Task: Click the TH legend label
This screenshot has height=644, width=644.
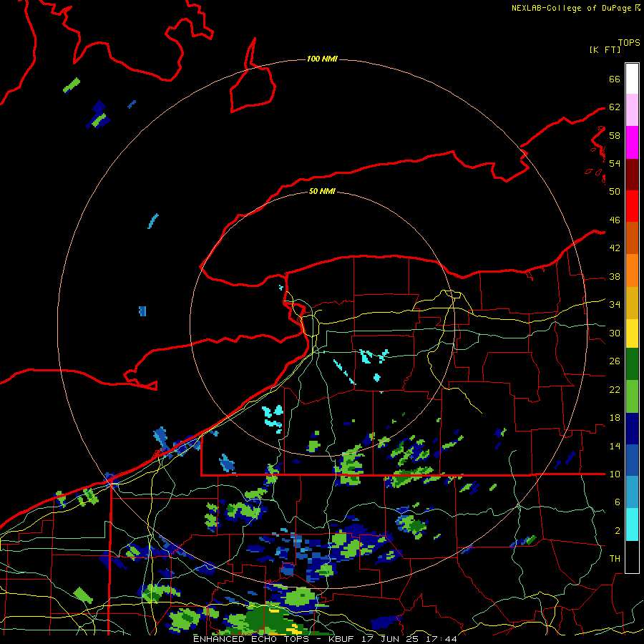Action: (615, 559)
